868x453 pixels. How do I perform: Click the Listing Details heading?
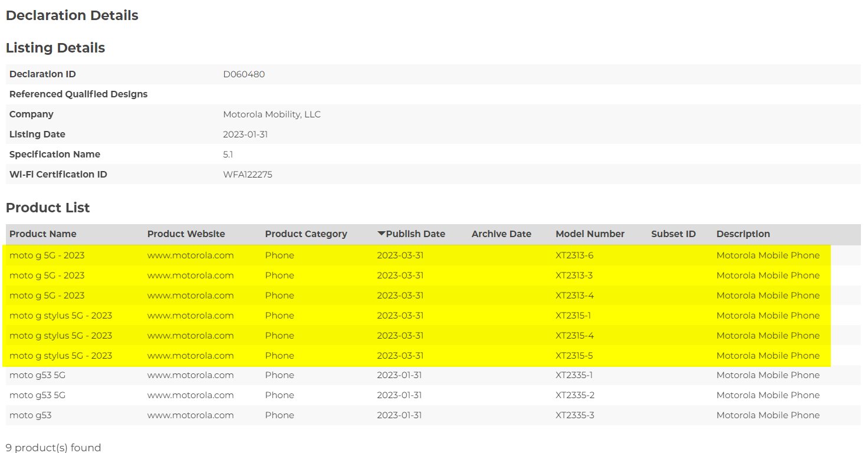[x=55, y=48]
